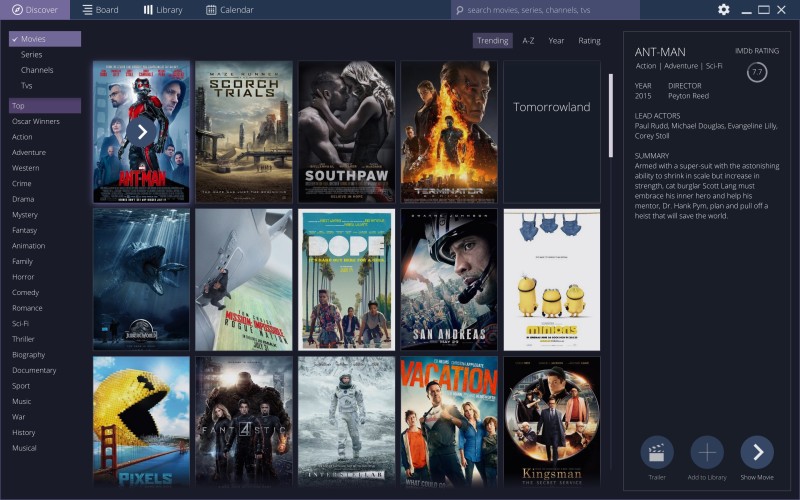Open the Jurassic World poster

point(141,280)
